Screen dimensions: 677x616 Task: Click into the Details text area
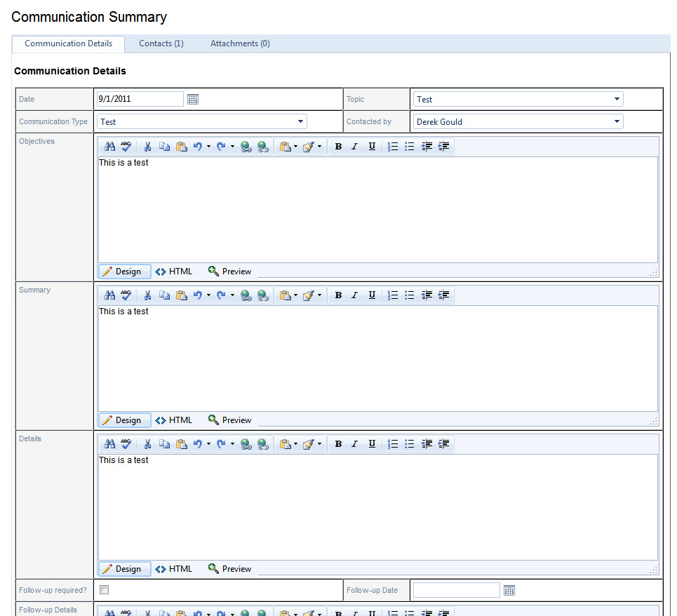pyautogui.click(x=378, y=507)
